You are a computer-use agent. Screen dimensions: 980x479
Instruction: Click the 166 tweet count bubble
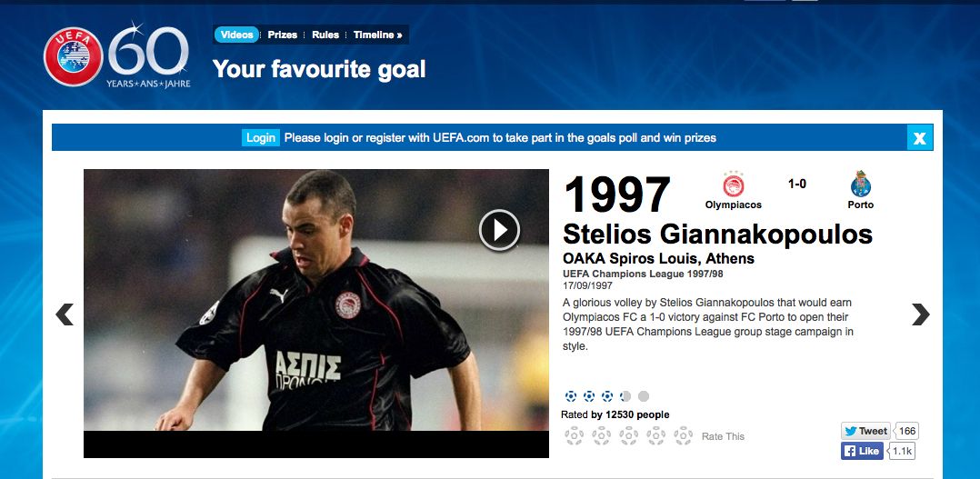click(907, 431)
